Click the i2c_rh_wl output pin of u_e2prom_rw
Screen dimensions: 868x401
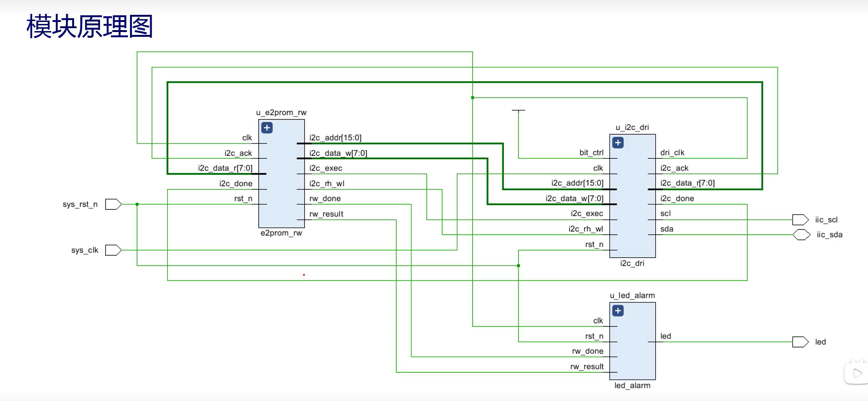pyautogui.click(x=327, y=184)
